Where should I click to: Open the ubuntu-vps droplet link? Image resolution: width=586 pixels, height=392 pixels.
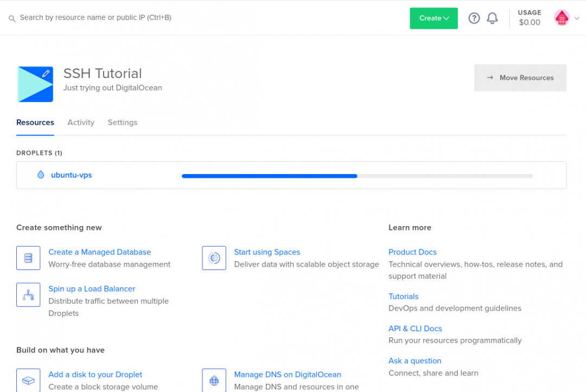pos(72,175)
